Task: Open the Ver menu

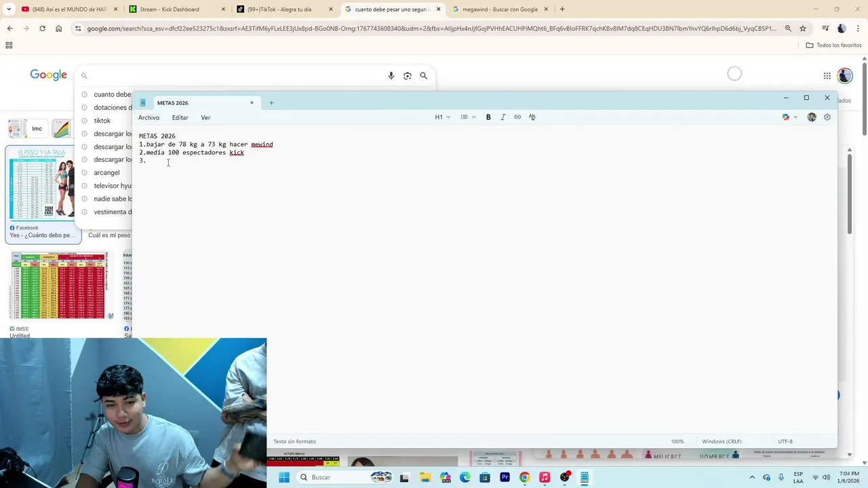Action: click(x=205, y=118)
